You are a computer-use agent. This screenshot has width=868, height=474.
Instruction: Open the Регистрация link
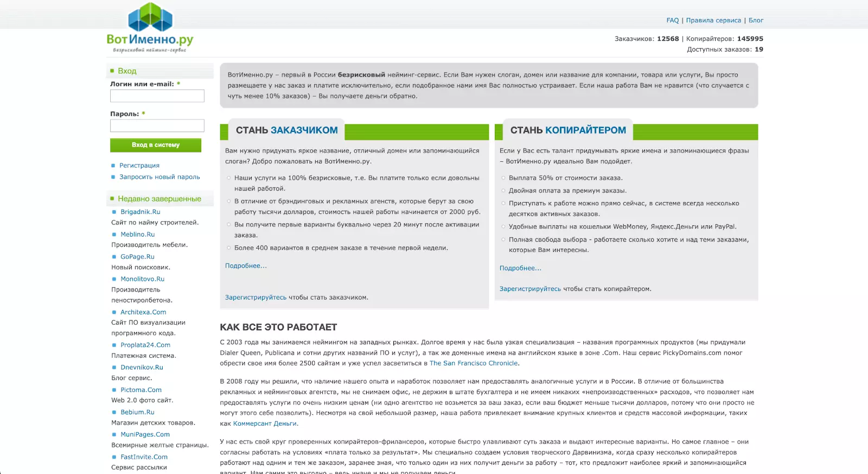139,166
